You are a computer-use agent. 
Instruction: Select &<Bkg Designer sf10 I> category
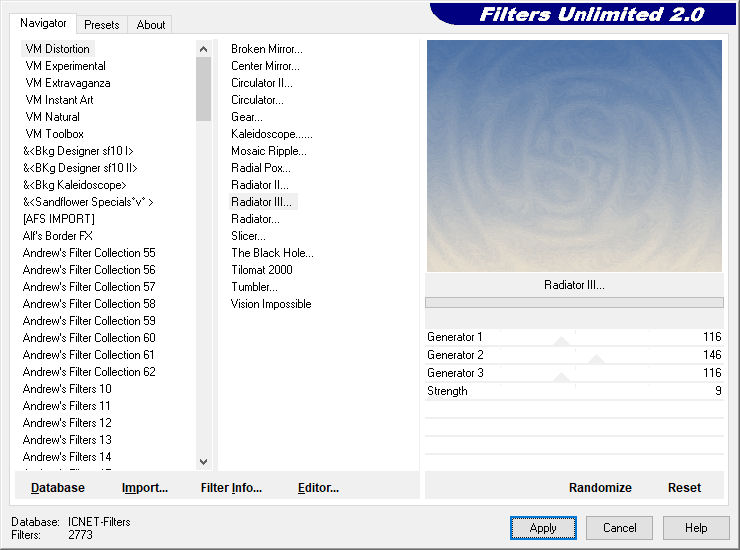(x=78, y=151)
